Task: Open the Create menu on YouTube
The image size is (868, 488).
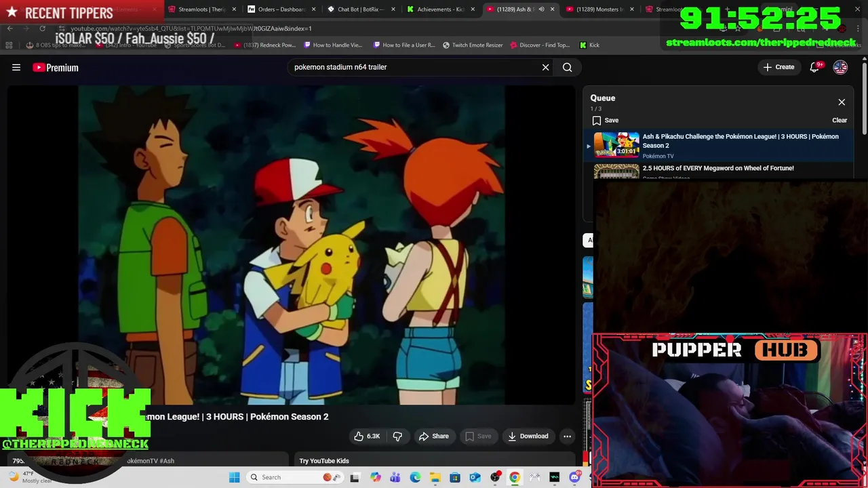Action: pos(778,67)
